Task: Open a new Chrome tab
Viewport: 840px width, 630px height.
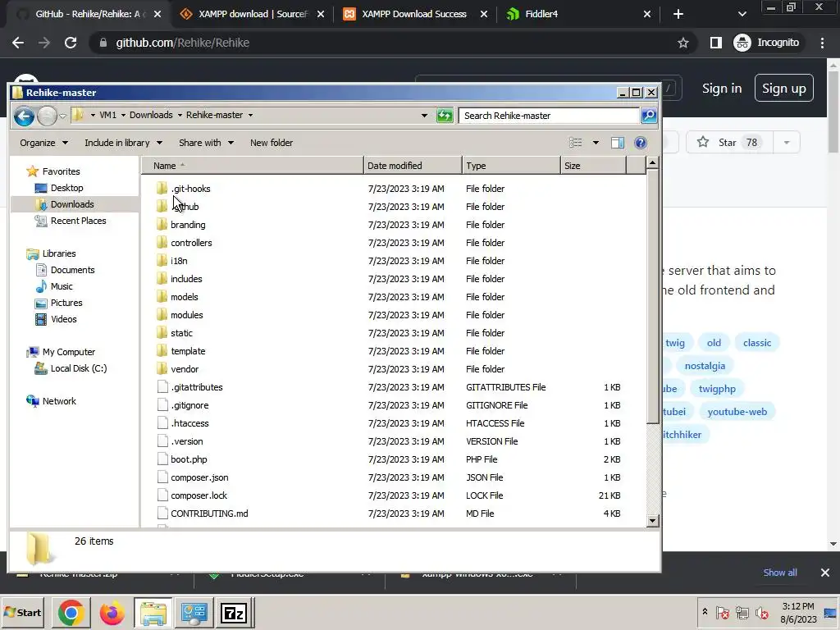Action: (x=678, y=14)
